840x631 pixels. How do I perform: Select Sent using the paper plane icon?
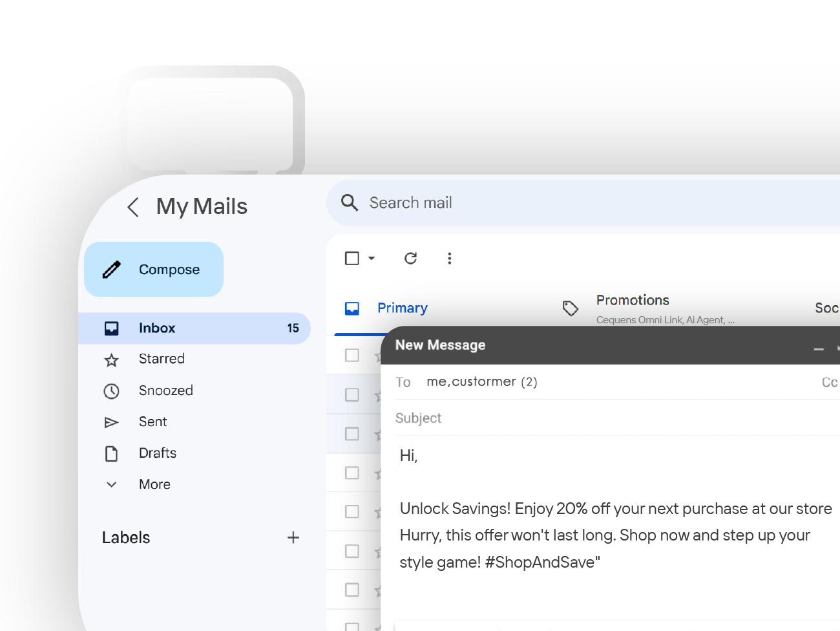pos(111,421)
